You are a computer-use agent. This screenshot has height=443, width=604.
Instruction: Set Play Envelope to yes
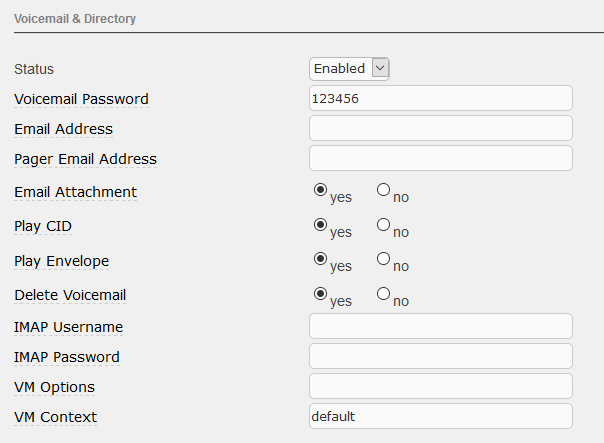point(321,258)
